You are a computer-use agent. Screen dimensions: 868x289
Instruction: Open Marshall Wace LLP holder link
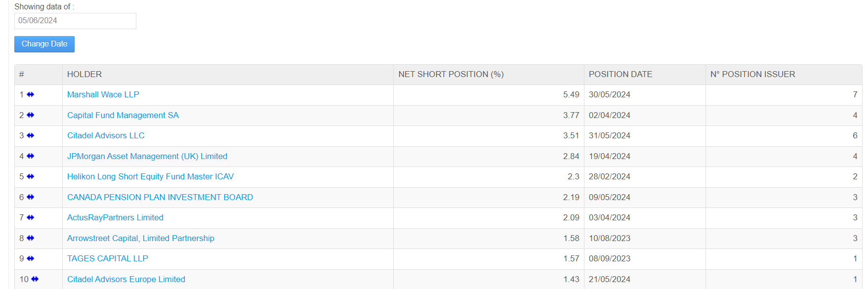tap(103, 94)
